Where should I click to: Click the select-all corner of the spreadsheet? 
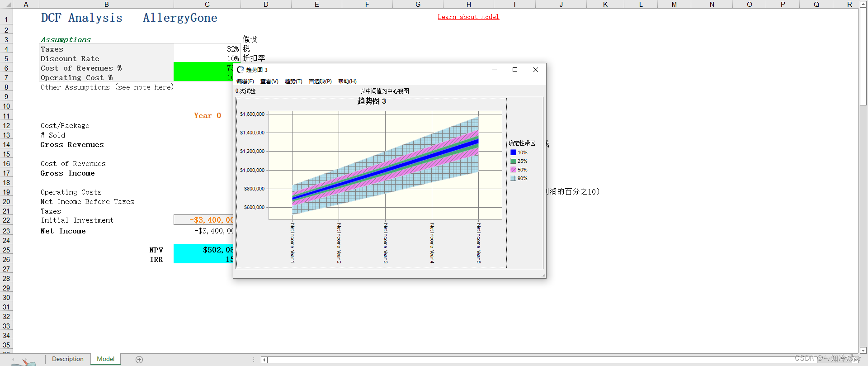click(6, 4)
